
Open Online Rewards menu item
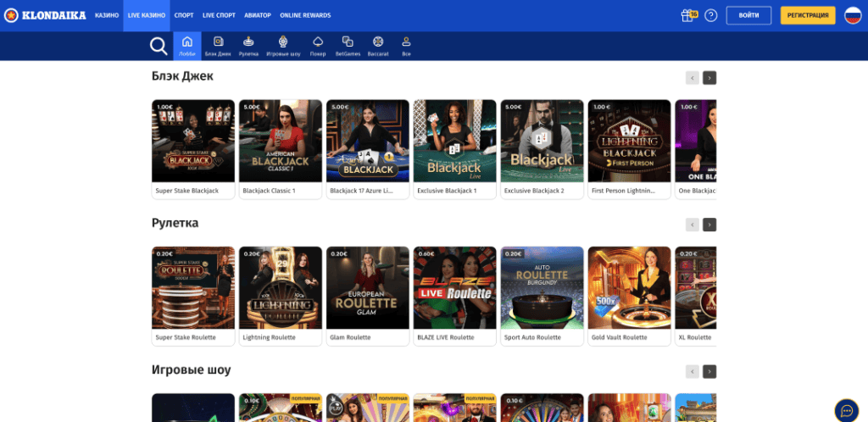[x=305, y=15]
